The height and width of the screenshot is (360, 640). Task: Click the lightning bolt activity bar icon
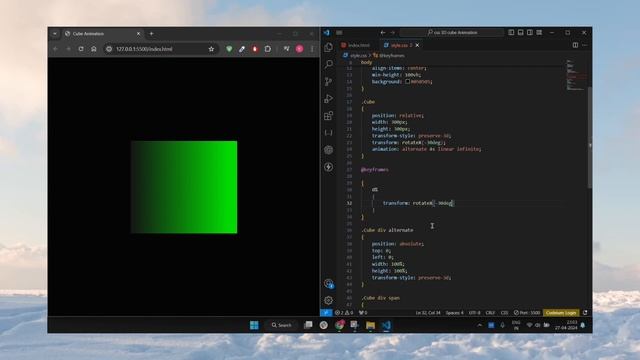329,167
